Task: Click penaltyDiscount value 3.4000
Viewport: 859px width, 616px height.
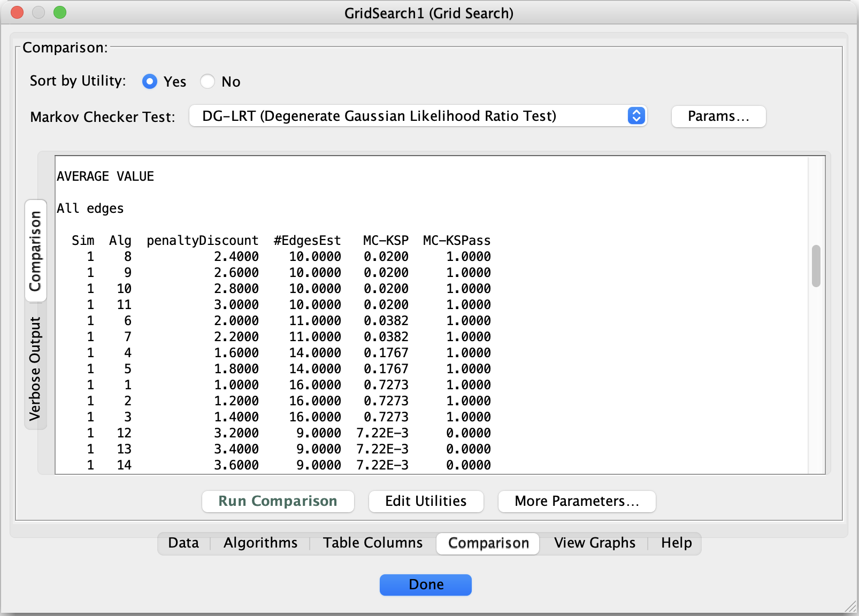Action: point(236,449)
